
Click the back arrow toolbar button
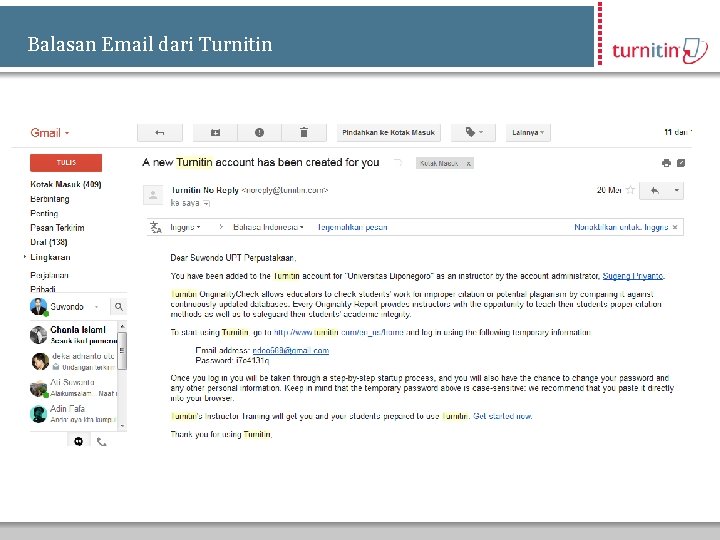tap(160, 133)
